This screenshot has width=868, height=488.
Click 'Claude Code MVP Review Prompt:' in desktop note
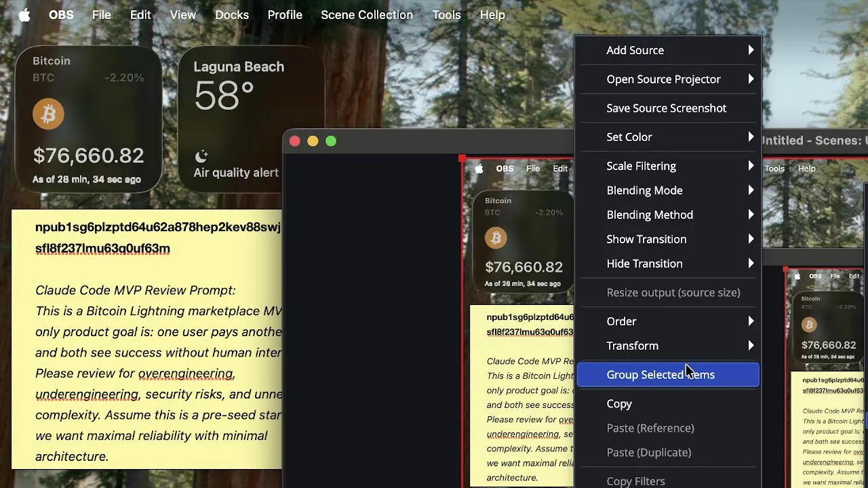(x=136, y=290)
